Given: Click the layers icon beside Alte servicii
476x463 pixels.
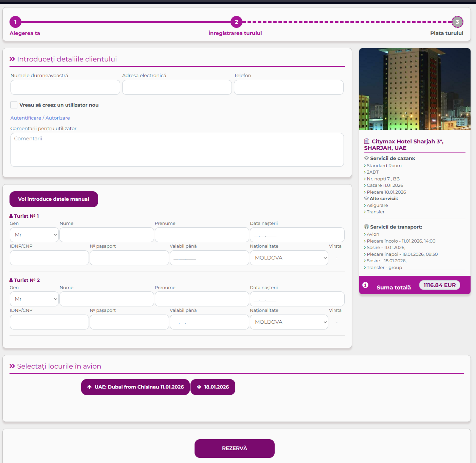Looking at the screenshot, I should [366, 198].
